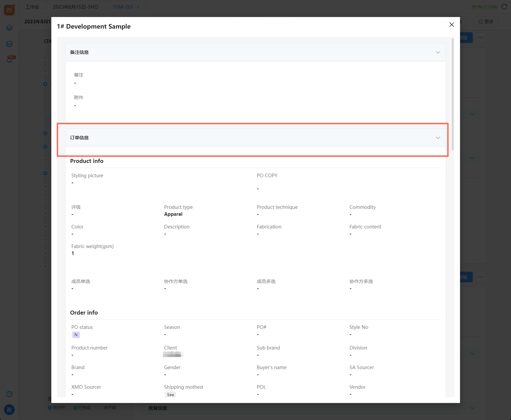511x420 pixels.
Task: Switch to the 2023年8月15日-SHO tab
Action: point(76,7)
